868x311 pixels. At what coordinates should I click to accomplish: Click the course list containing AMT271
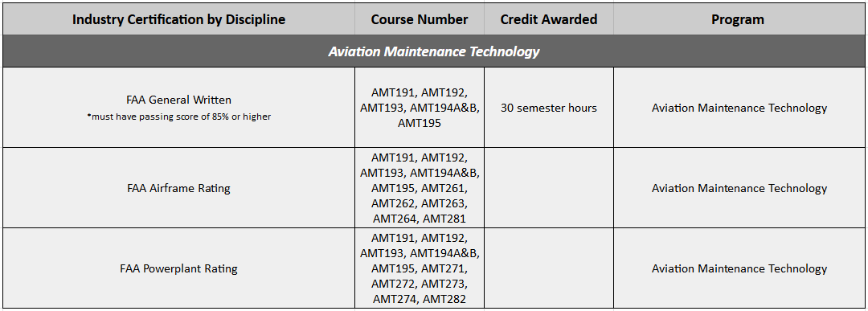click(x=420, y=268)
